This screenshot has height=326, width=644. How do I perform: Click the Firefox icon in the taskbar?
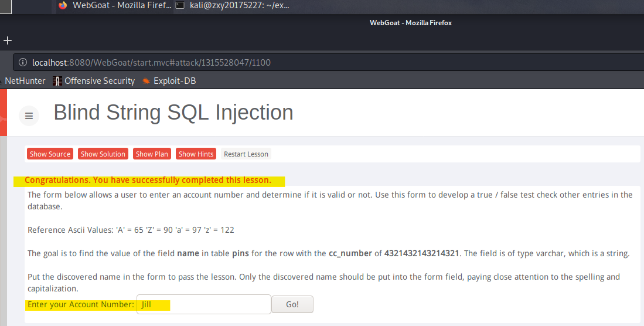coord(63,5)
